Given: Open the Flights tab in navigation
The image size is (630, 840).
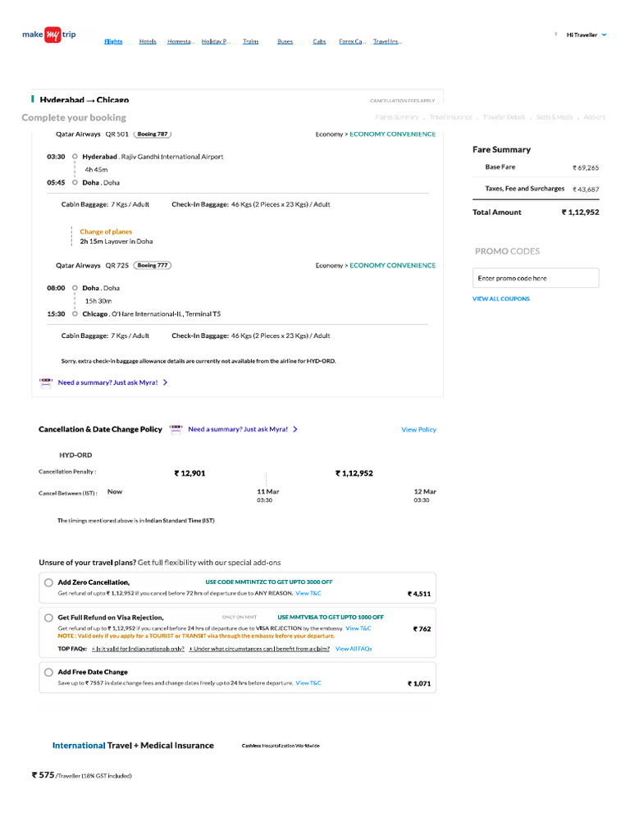Looking at the screenshot, I should (x=113, y=41).
